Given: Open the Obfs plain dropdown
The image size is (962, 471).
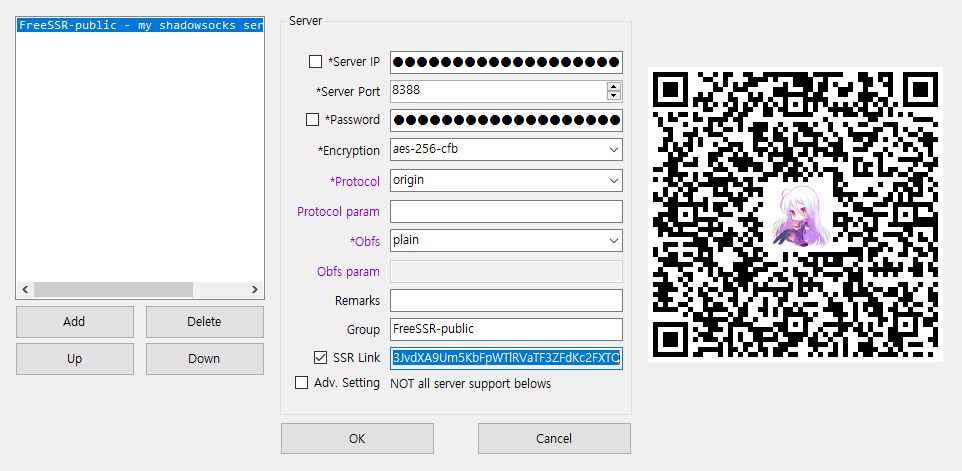Looking at the screenshot, I should [506, 240].
